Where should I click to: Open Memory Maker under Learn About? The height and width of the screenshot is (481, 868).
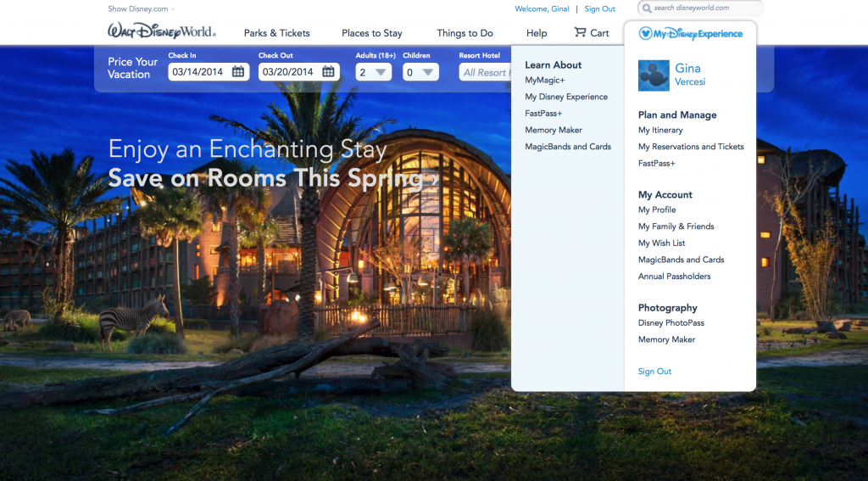[554, 131]
